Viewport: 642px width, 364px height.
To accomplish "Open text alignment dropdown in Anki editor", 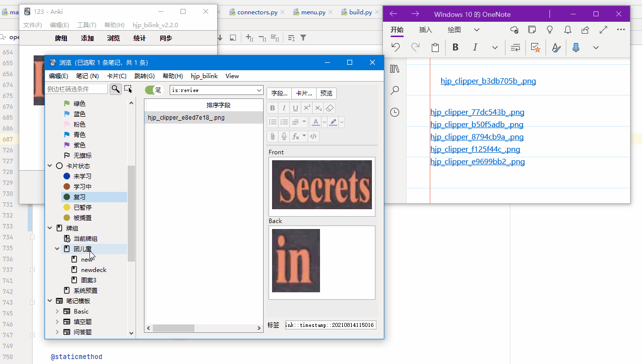I will point(299,122).
